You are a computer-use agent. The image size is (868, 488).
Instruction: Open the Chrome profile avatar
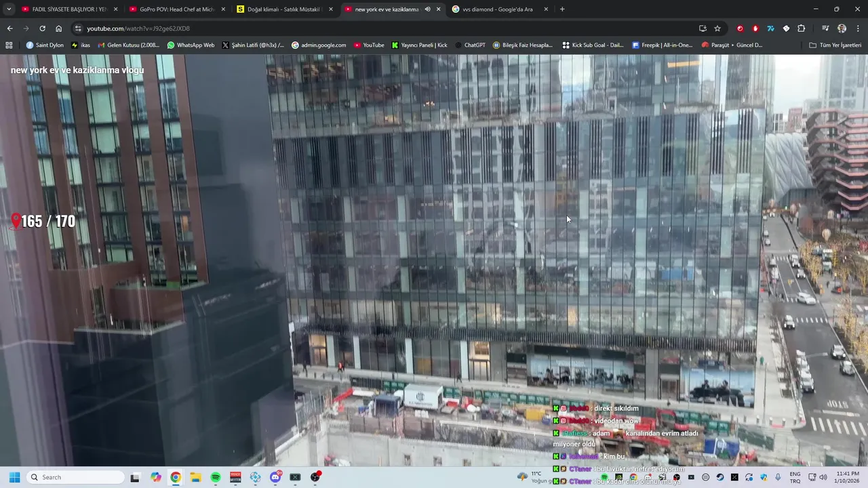tap(842, 28)
